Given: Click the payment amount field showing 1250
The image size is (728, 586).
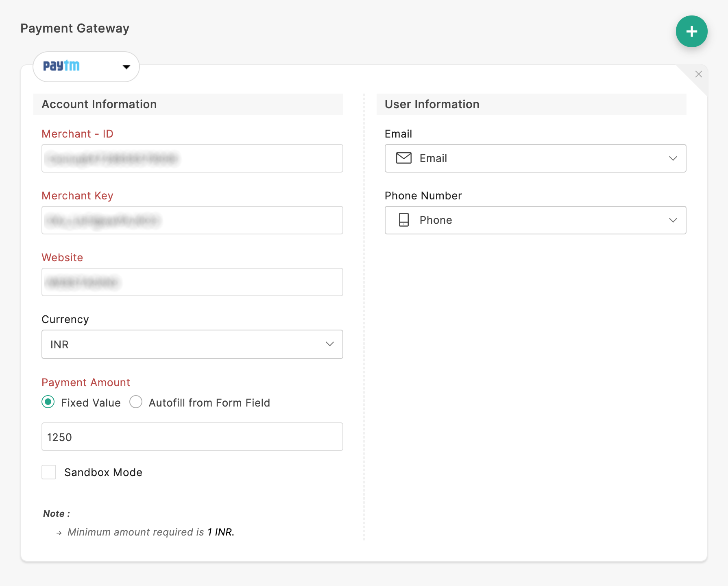Looking at the screenshot, I should 192,437.
